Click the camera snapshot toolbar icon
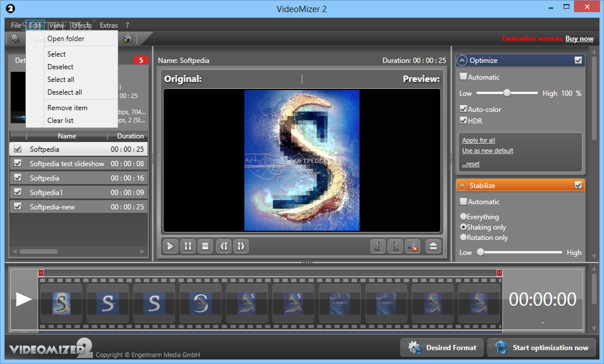The width and height of the screenshot is (604, 364). pos(127,39)
